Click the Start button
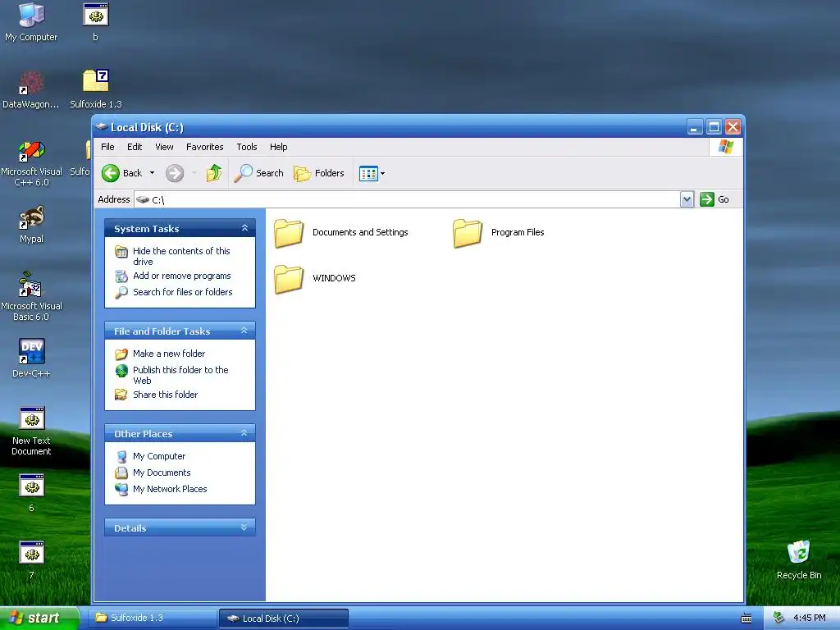840x630 pixels. (39, 618)
